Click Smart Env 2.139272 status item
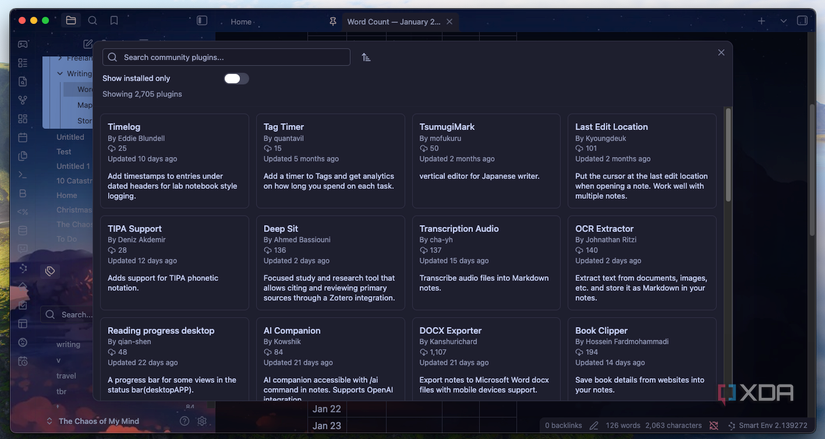The height and width of the screenshot is (439, 825). tap(768, 425)
